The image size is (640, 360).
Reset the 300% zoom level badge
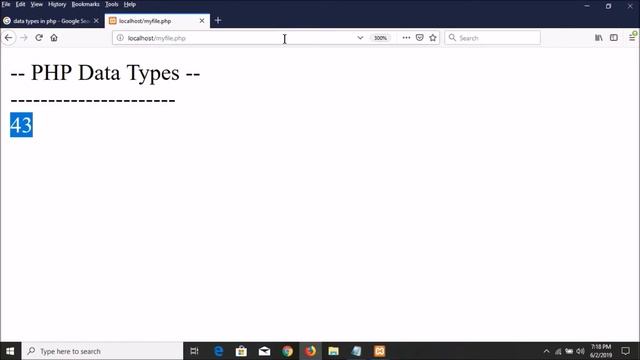pos(380,38)
